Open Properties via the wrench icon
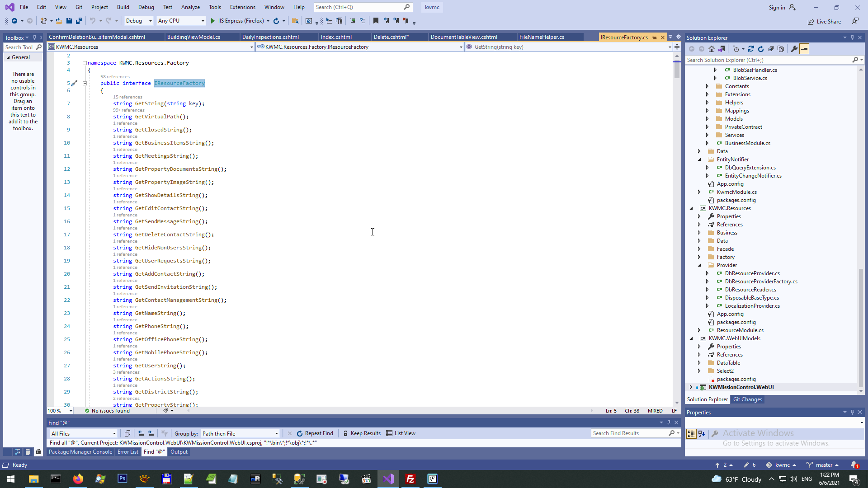The height and width of the screenshot is (488, 868). pos(794,49)
